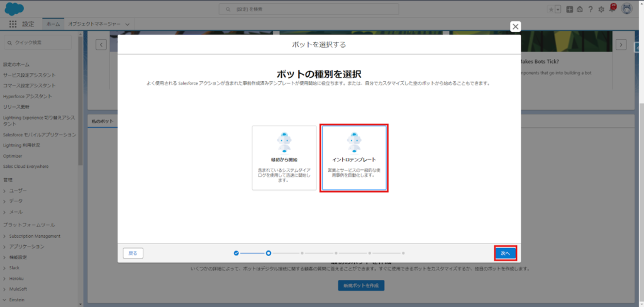
Task: Open Optimizer in the sidebar
Action: point(13,156)
